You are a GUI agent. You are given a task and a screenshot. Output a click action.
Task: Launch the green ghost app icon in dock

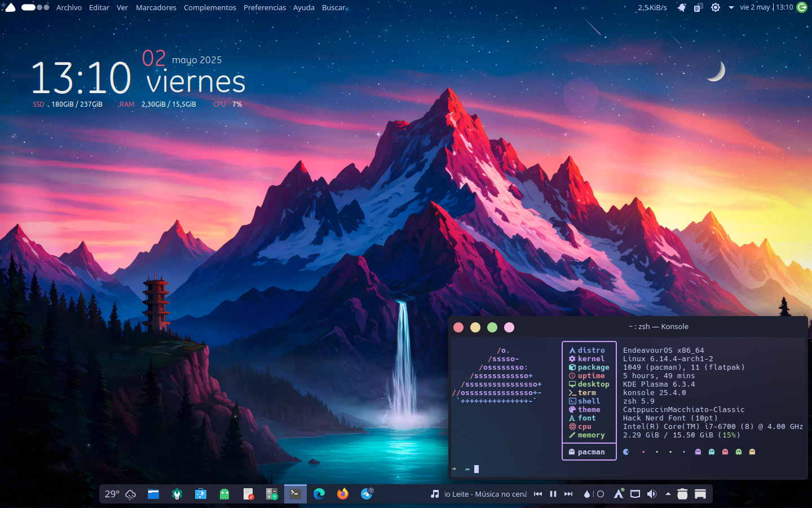pos(224,494)
